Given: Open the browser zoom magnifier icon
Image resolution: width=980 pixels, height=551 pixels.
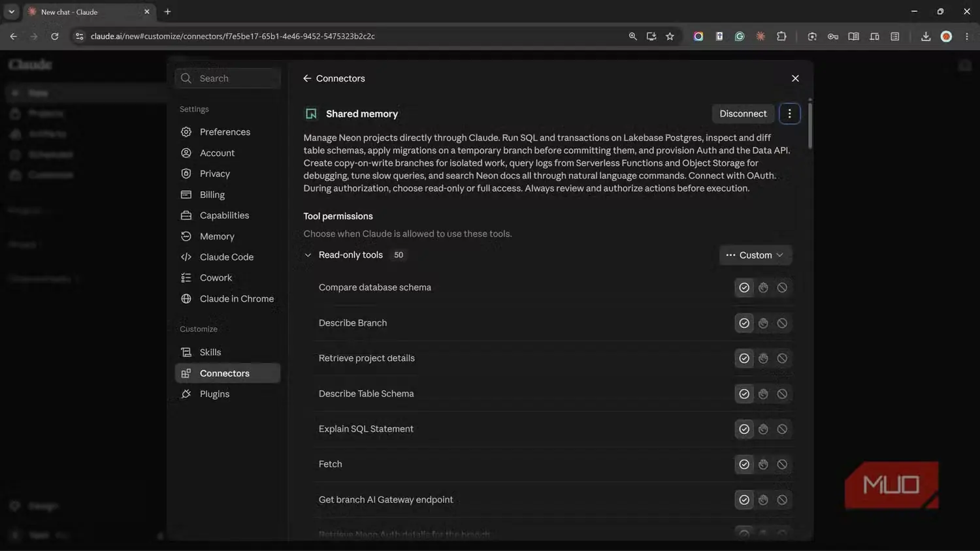Looking at the screenshot, I should pyautogui.click(x=632, y=37).
